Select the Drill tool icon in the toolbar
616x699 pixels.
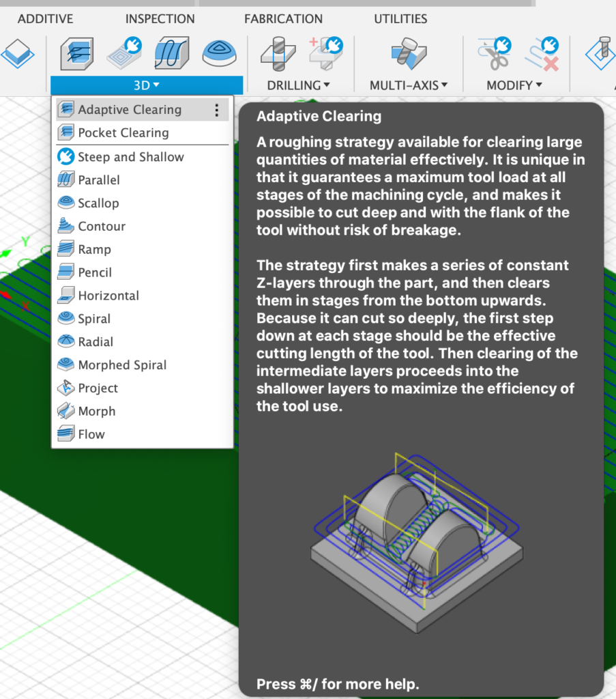pyautogui.click(x=278, y=53)
